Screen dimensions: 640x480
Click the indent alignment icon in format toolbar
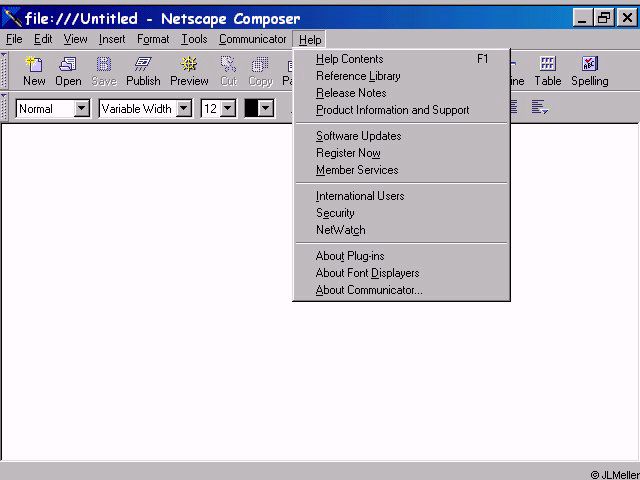point(539,108)
